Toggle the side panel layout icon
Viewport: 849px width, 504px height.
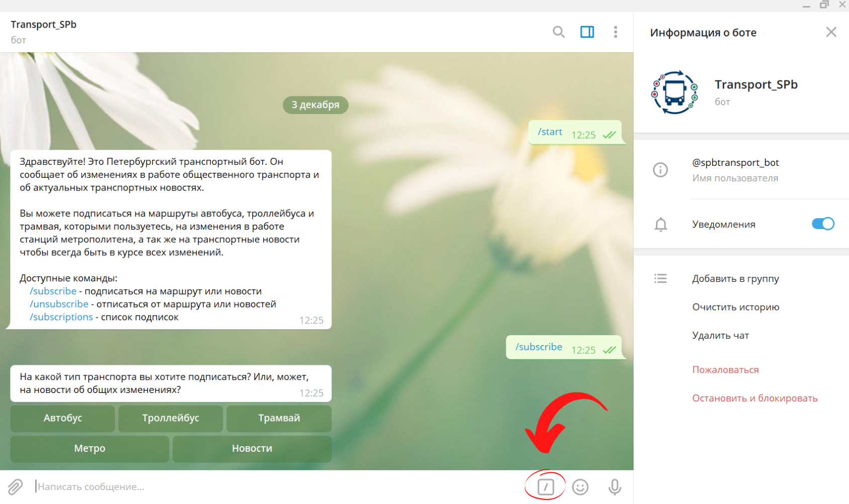click(587, 32)
